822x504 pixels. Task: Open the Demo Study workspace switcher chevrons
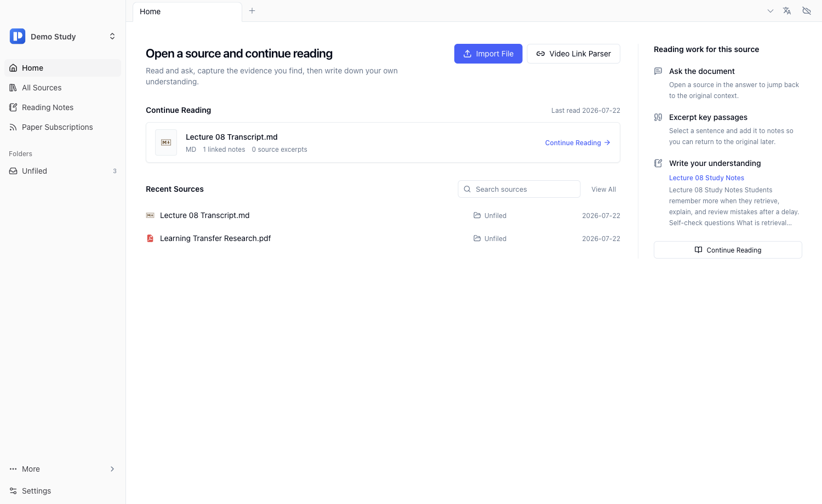pos(112,36)
